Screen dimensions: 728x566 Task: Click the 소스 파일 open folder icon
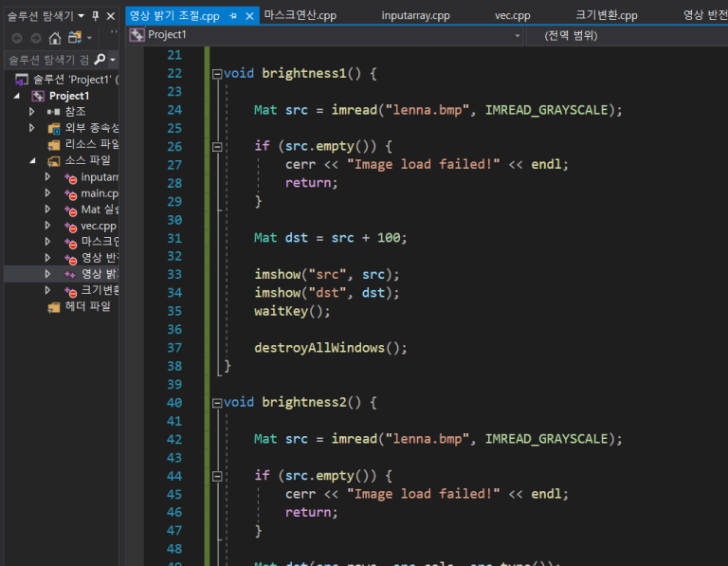54,161
